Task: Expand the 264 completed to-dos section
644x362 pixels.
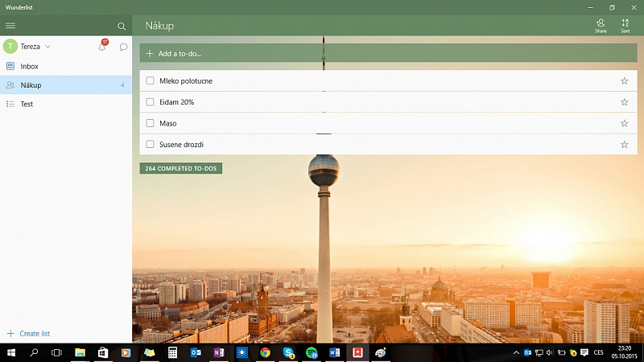Action: pyautogui.click(x=180, y=168)
